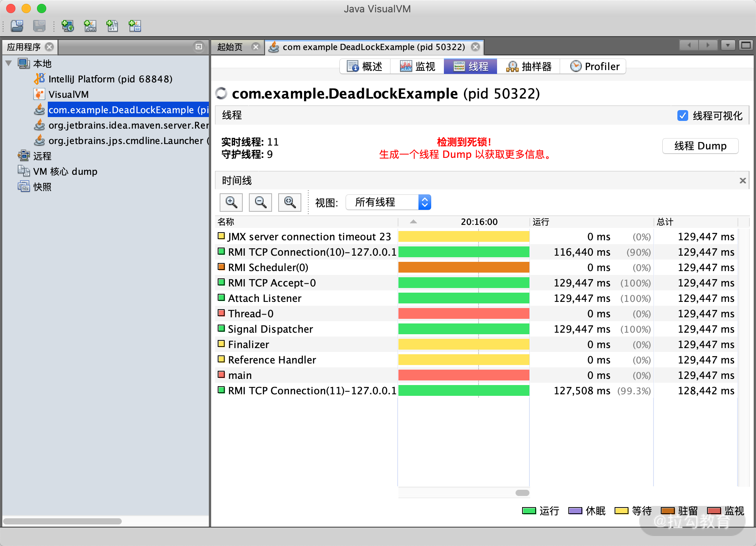
Task: Switch to the 抽样器 tab
Action: pos(529,66)
